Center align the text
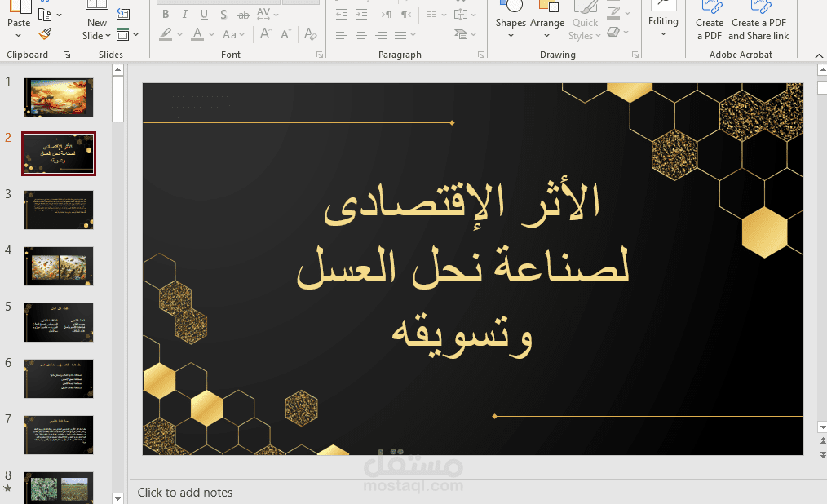Screen dimensions: 827x504 pos(361,35)
